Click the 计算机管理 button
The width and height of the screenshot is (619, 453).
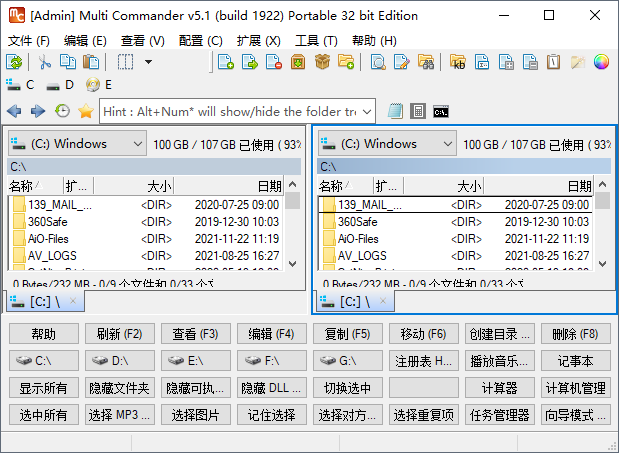[x=576, y=388]
